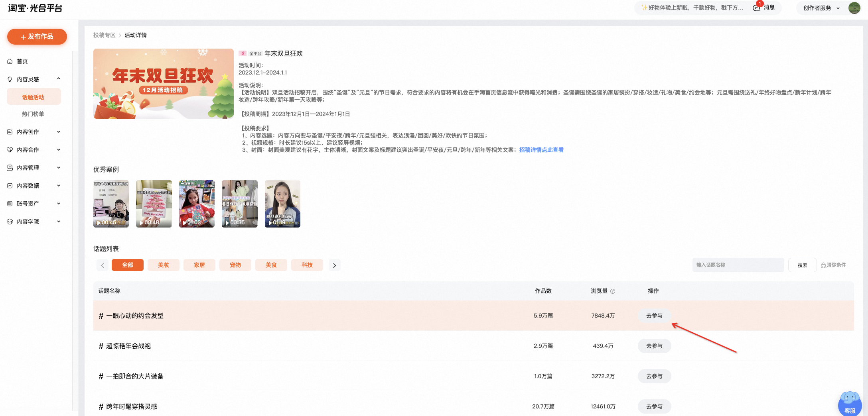
Task: Click the 内容合作 handshake icon
Action: [x=10, y=150]
